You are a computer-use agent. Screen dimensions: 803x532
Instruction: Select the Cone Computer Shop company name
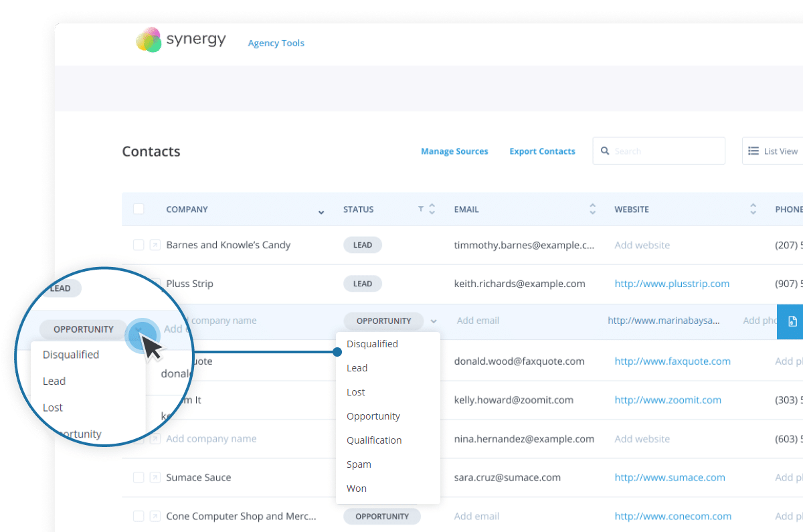click(241, 517)
